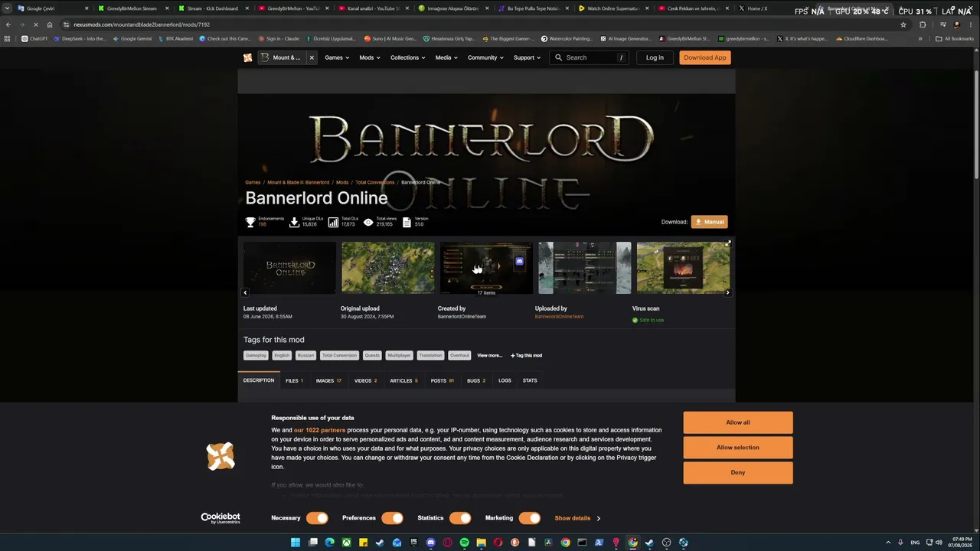The image size is (980, 551).
Task: Expand cookie Show details
Action: click(x=577, y=518)
